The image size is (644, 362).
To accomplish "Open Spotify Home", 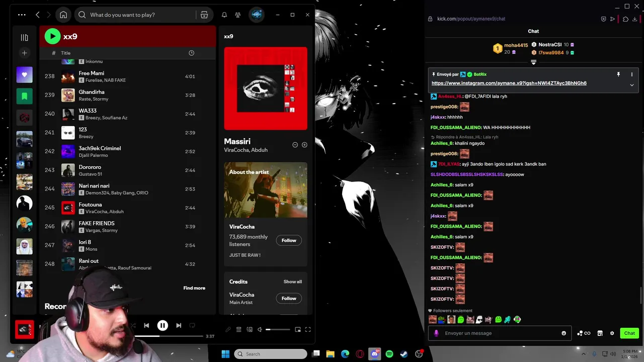I will (x=63, y=15).
